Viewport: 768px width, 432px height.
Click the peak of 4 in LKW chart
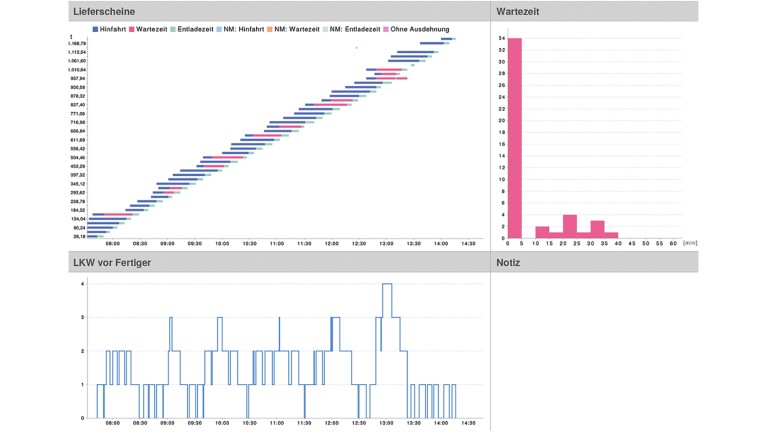click(x=387, y=284)
